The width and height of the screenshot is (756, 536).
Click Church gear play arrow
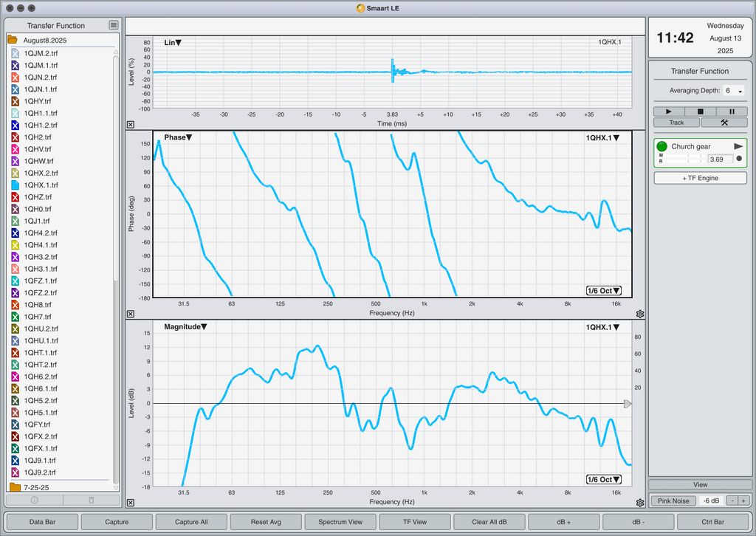point(738,146)
